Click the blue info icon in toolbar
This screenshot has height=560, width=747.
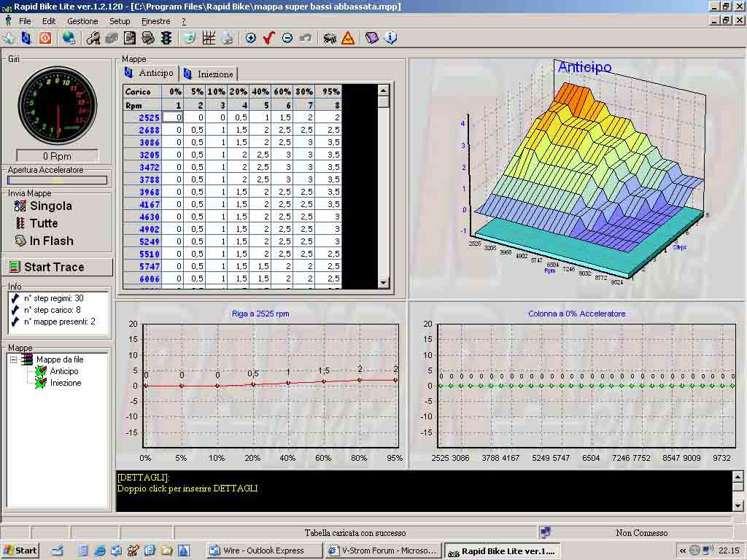(x=391, y=38)
